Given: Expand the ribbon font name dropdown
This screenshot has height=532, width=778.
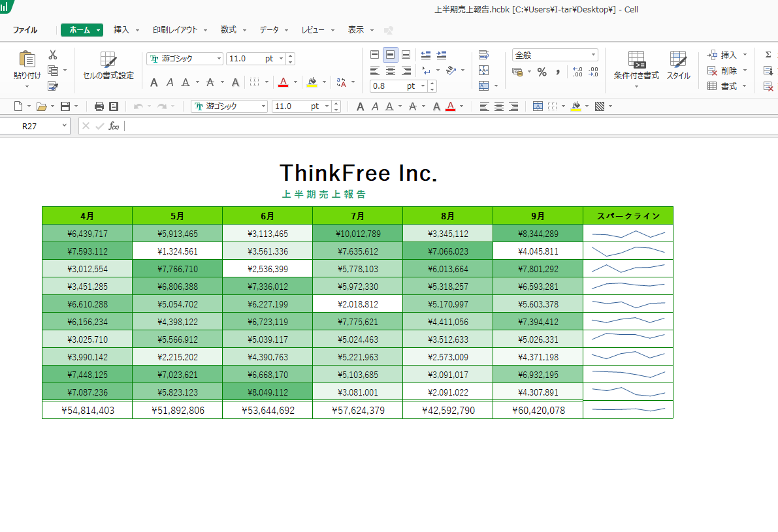Looking at the screenshot, I should pos(219,59).
